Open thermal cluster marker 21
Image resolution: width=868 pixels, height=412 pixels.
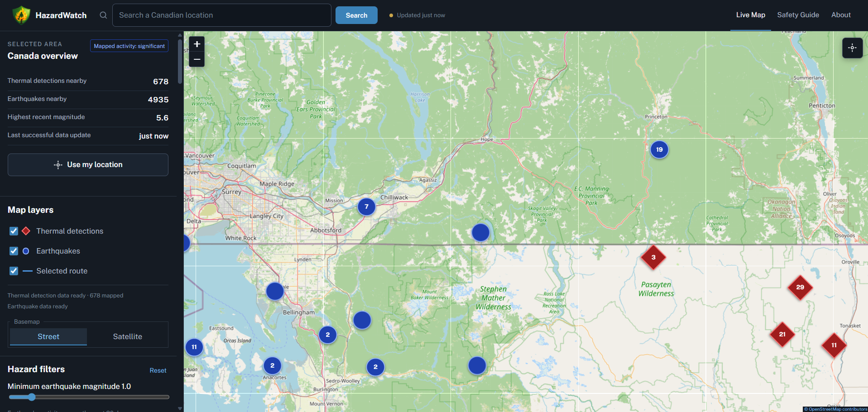coord(782,335)
